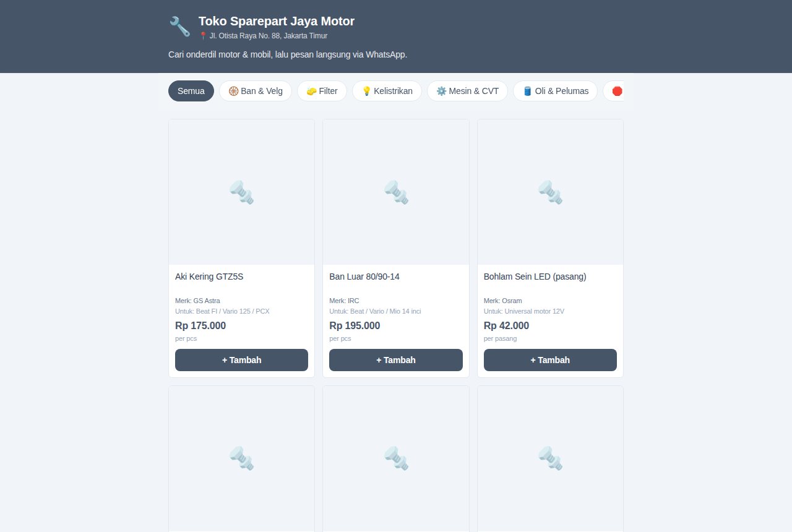Click the Aki Kering GTZ5S product name
The width and height of the screenshot is (792, 532).
point(209,277)
